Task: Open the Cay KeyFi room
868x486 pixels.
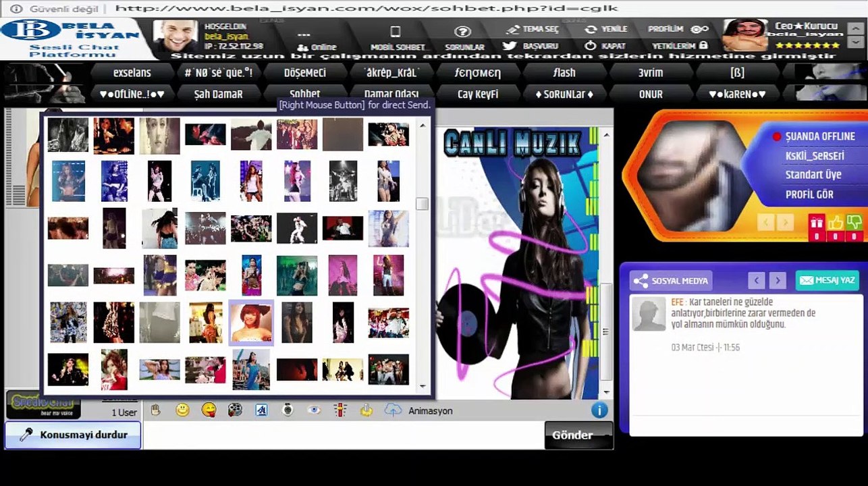Action: 478,94
